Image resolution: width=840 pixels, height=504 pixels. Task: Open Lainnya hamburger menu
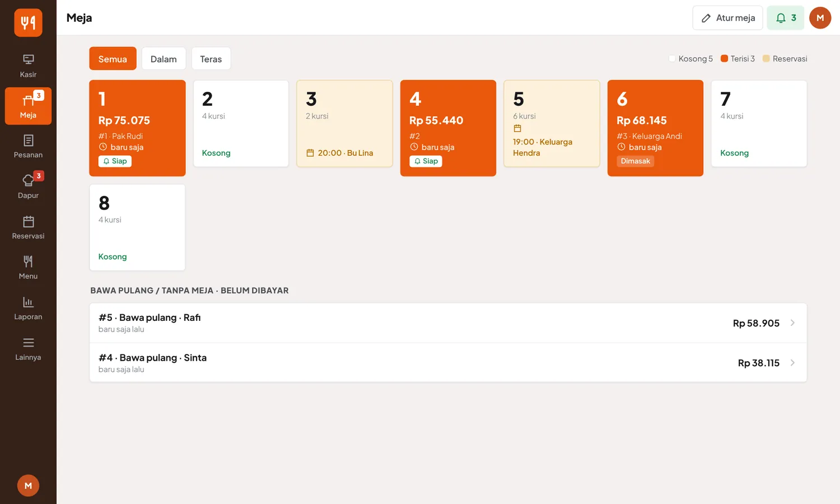click(x=28, y=348)
